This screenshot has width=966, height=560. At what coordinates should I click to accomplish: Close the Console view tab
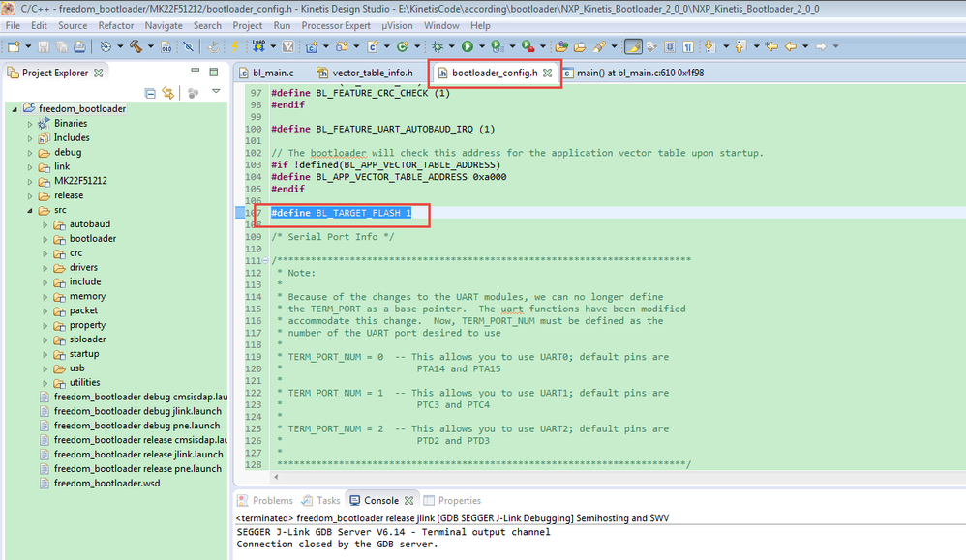click(x=408, y=500)
